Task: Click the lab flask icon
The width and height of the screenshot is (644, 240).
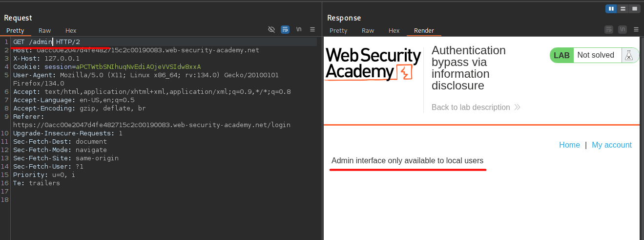Action: coord(629,55)
